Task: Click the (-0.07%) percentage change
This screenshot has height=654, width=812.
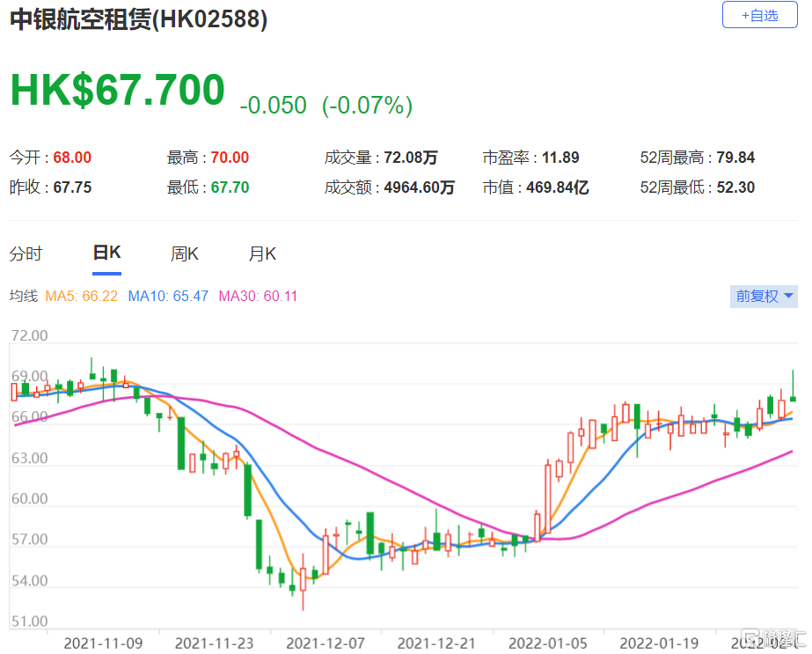Action: pyautogui.click(x=367, y=107)
